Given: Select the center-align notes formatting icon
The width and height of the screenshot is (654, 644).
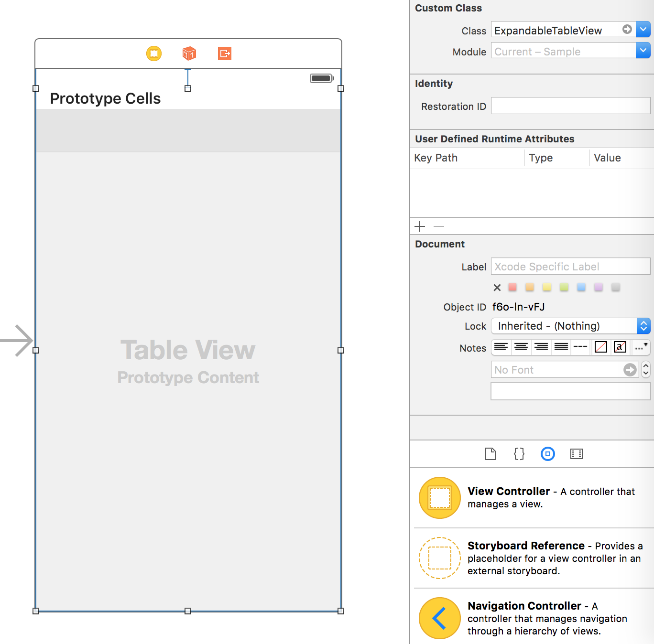Looking at the screenshot, I should click(x=521, y=347).
